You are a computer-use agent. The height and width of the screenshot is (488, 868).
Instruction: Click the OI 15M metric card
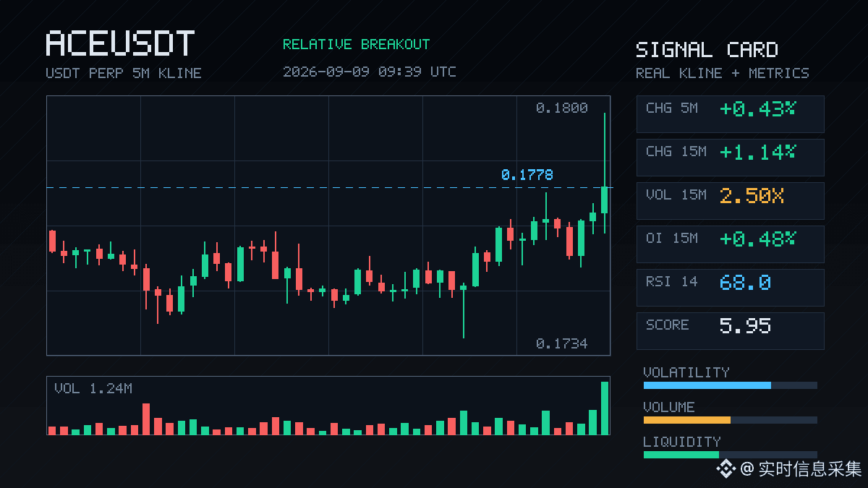pos(730,244)
